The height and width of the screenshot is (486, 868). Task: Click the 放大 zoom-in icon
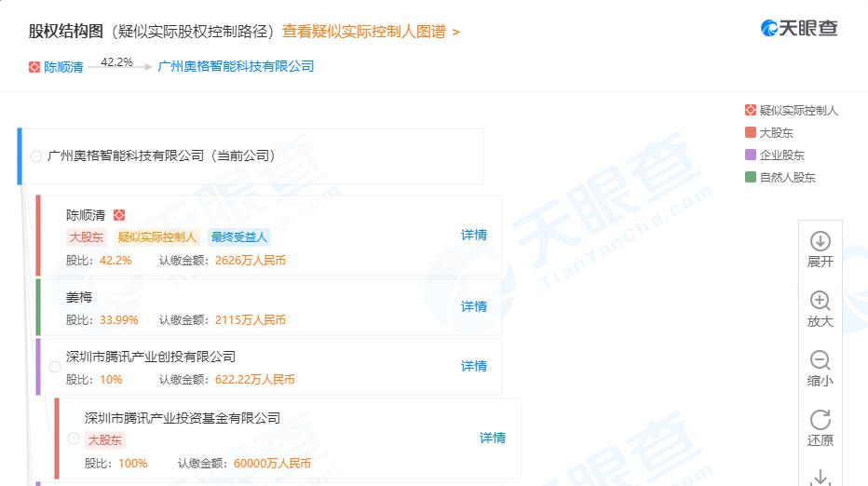[820, 301]
